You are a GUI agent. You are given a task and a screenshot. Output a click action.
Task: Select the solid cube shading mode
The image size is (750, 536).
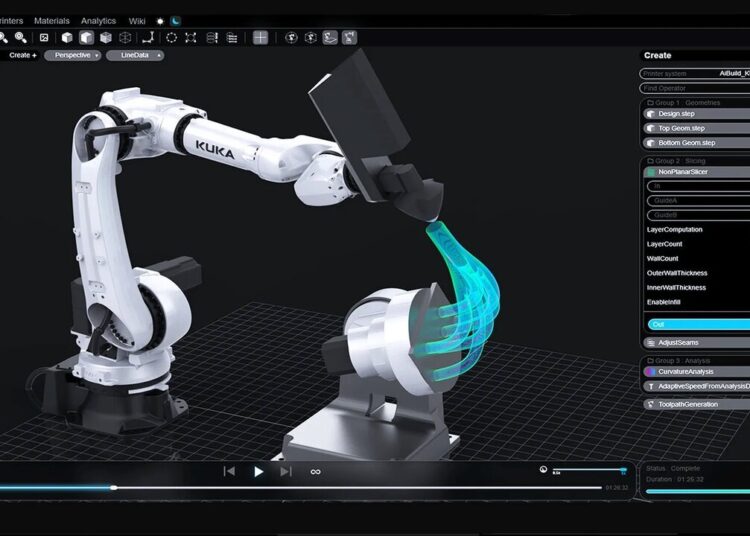click(x=67, y=37)
